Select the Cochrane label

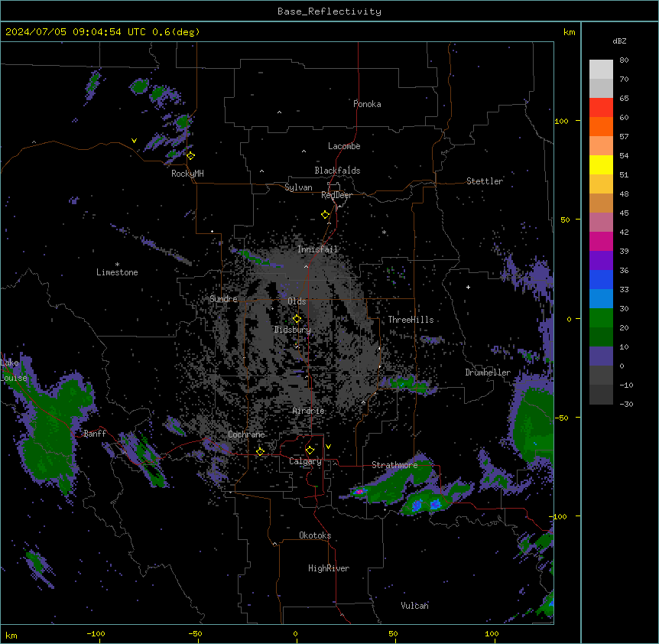[246, 434]
